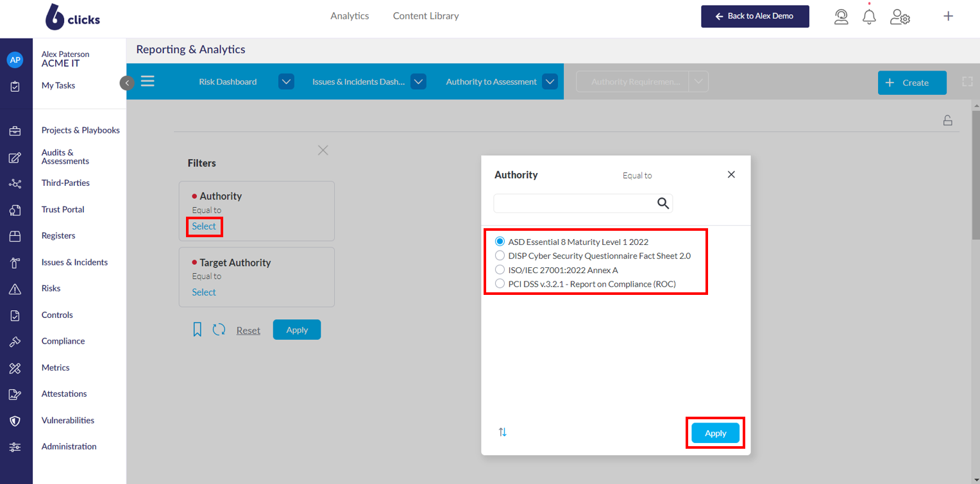Expand the Risk Dashboard dropdown

(286, 81)
